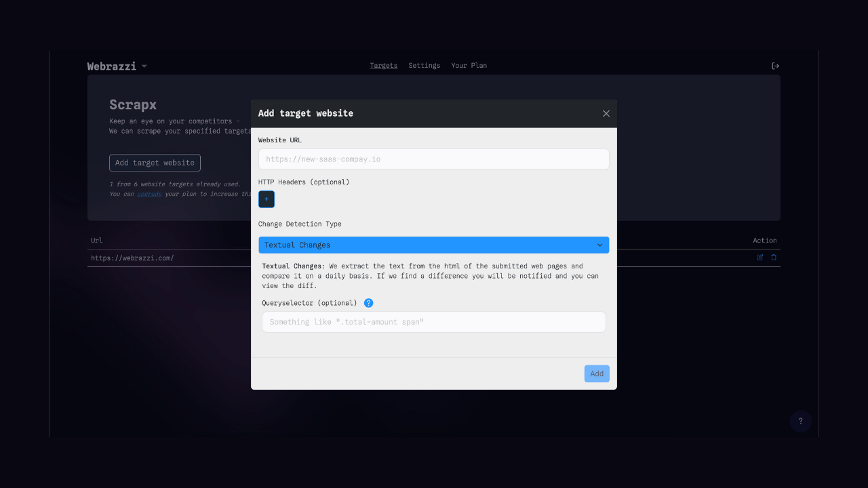Go to the Targets tab
The width and height of the screenshot is (868, 488).
[x=384, y=66]
